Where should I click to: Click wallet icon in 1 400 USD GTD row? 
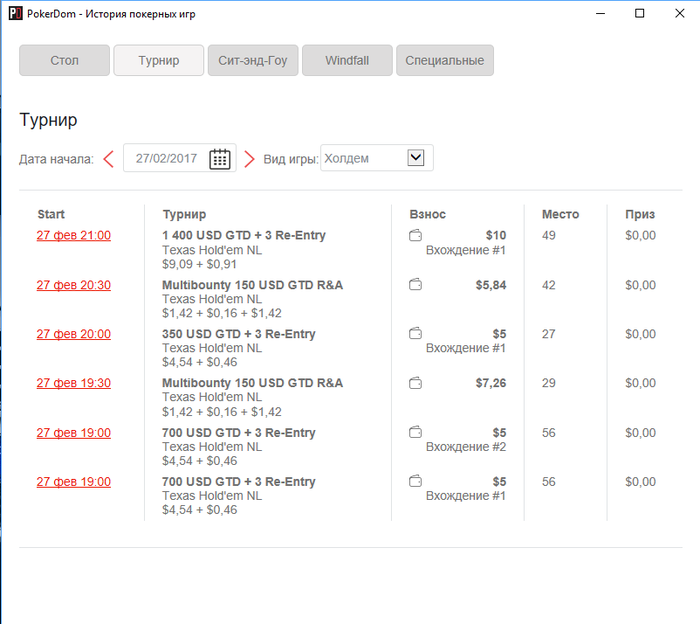pyautogui.click(x=415, y=235)
